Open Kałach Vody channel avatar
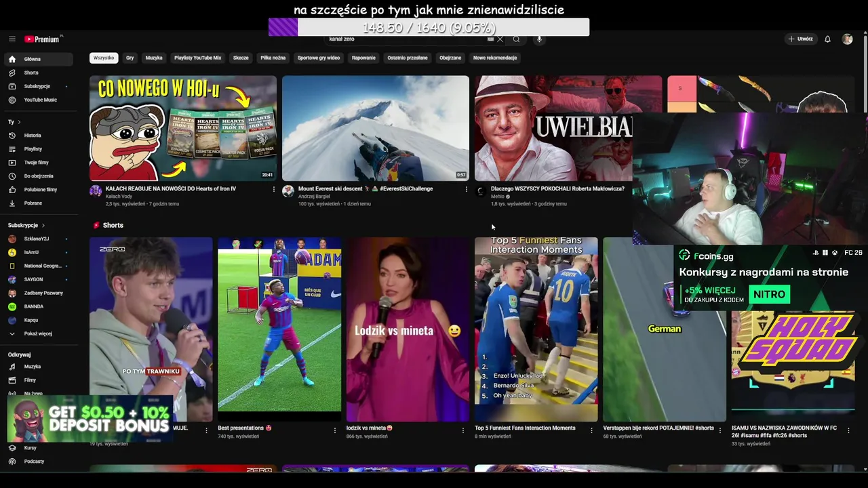The image size is (868, 488). (96, 191)
